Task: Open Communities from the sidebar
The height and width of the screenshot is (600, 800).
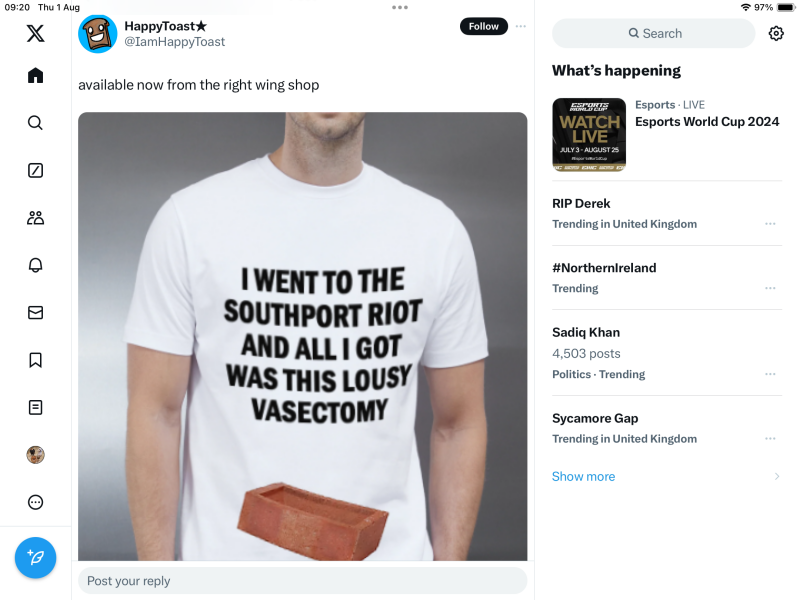Action: pos(35,218)
